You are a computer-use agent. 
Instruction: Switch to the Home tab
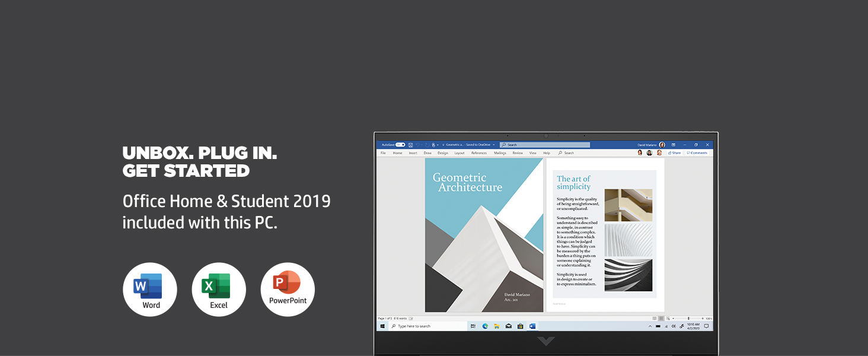coord(397,153)
